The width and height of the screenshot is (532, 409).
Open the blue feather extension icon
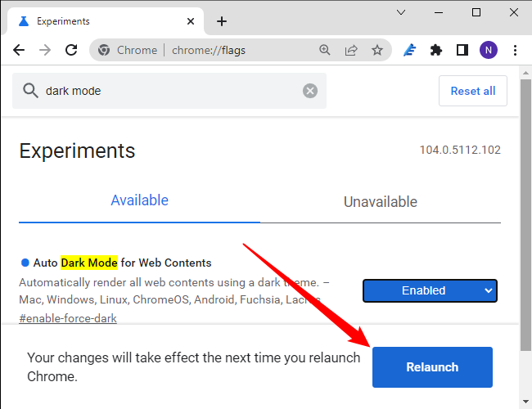coord(410,50)
